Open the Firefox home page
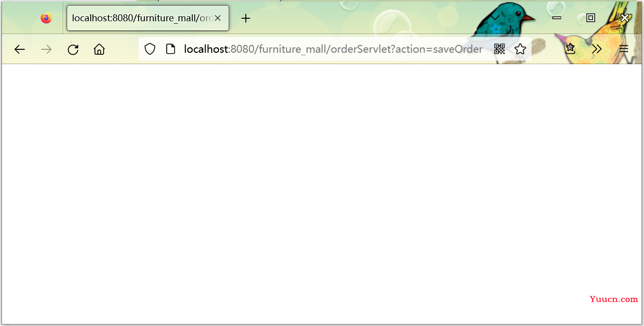Viewport: 644px width, 326px height. click(99, 49)
